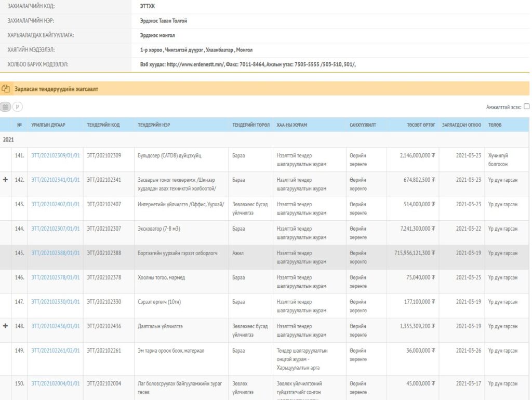Open invitation ЭТТ/202102261/02/01 link
The image size is (532, 400).
(56, 351)
